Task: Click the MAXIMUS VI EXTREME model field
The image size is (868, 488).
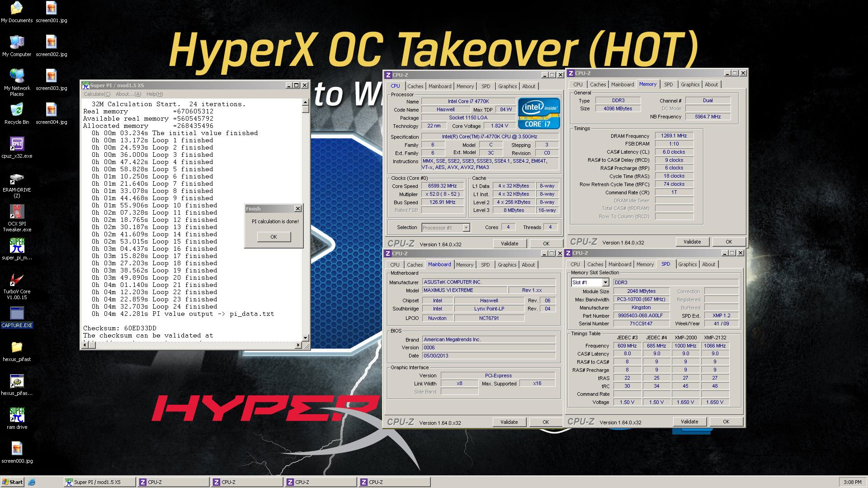Action: tap(464, 290)
